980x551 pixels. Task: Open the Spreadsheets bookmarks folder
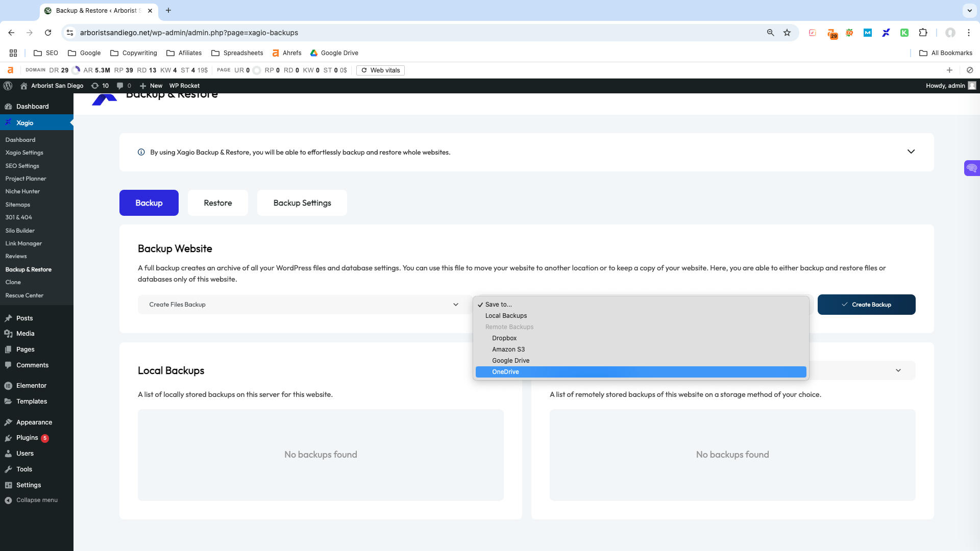point(237,53)
